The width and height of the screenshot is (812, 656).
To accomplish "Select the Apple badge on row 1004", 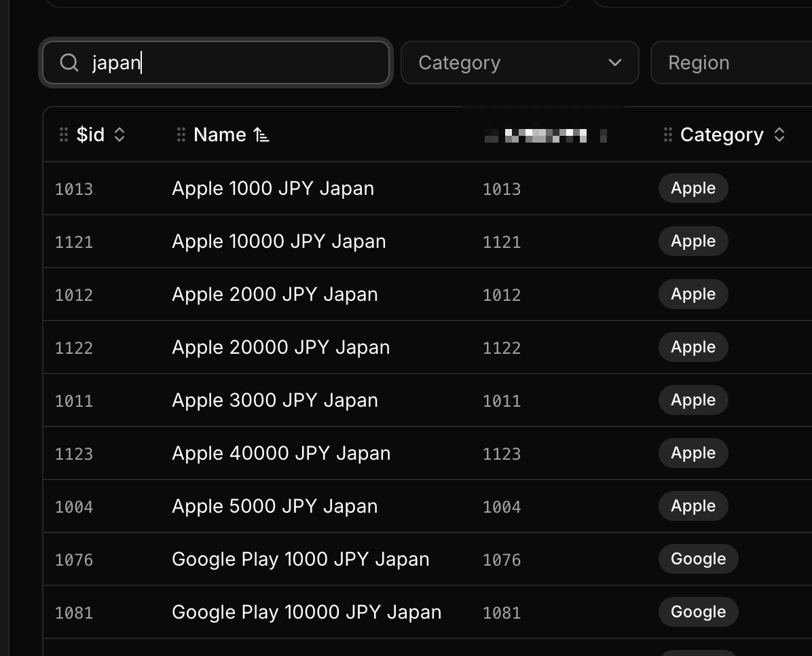I will coord(693,506).
